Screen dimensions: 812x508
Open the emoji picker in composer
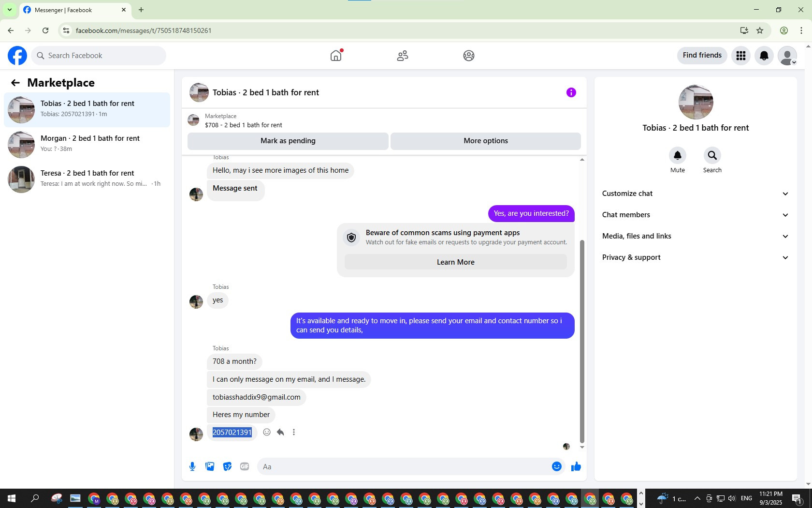coord(557,466)
